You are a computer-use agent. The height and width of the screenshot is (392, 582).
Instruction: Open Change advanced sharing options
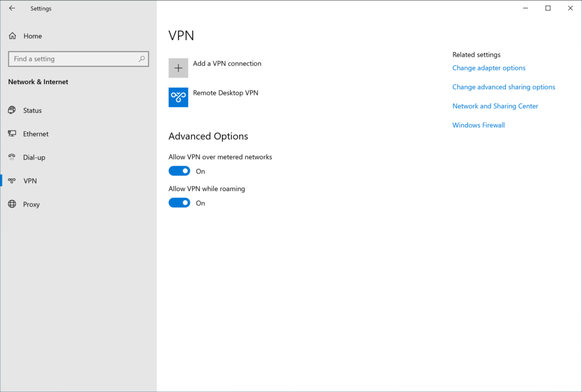click(x=504, y=86)
